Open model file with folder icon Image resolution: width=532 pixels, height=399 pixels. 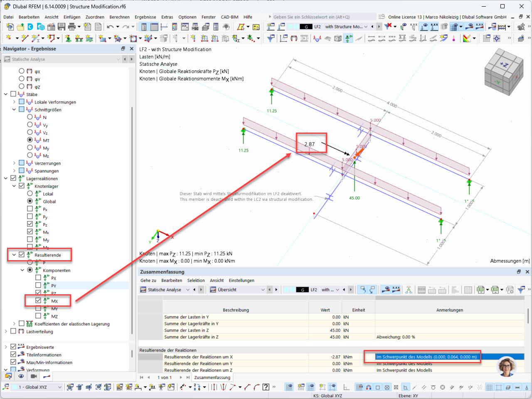pyautogui.click(x=20, y=27)
